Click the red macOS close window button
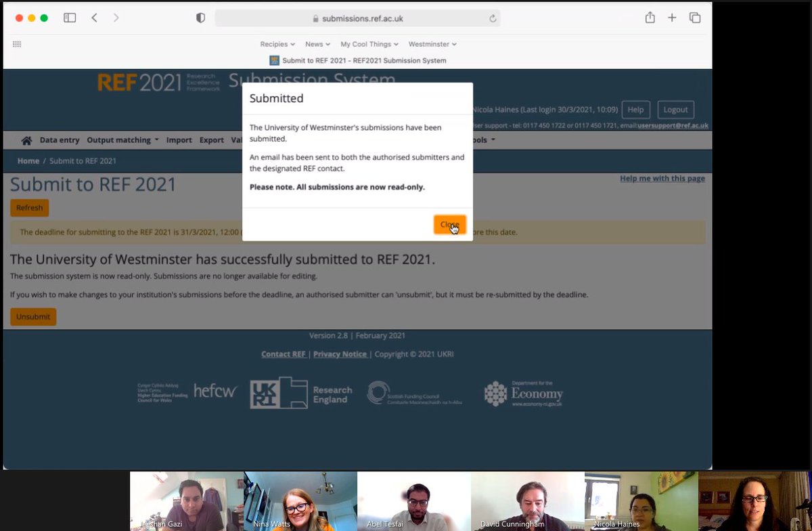 click(x=18, y=18)
